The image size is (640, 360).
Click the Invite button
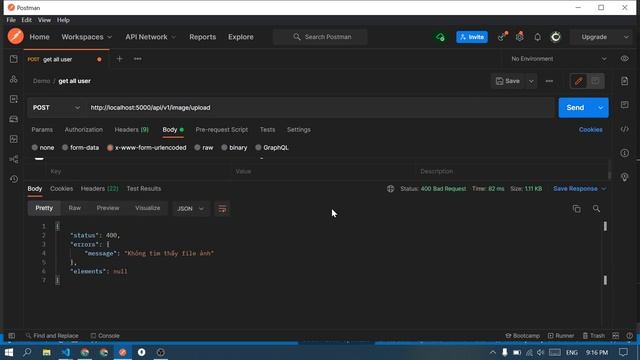click(x=472, y=37)
